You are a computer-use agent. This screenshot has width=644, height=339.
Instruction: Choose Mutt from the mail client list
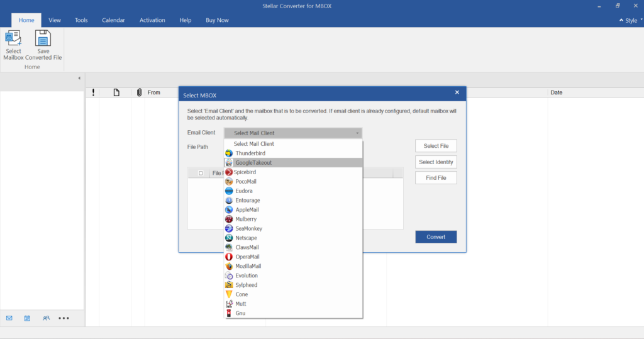293,304
